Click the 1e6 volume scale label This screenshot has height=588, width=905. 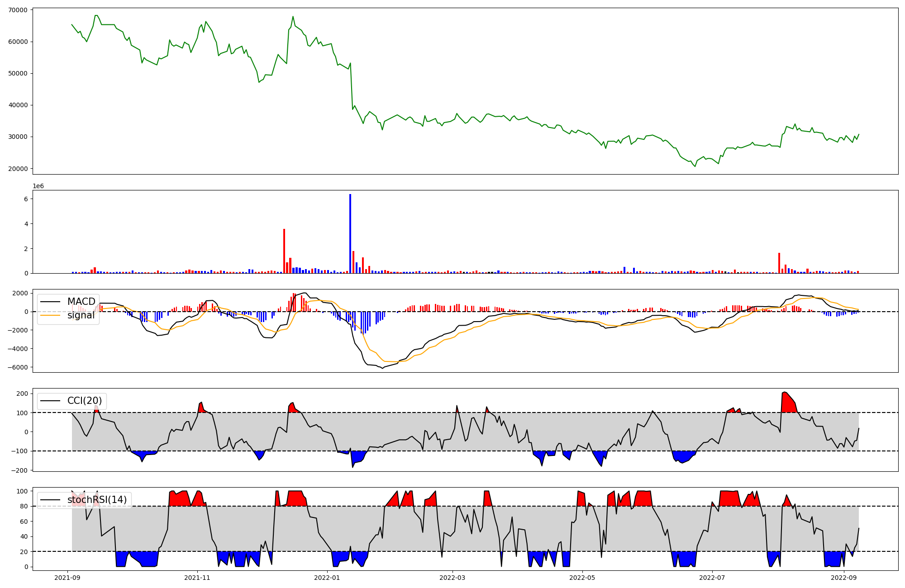[38, 186]
